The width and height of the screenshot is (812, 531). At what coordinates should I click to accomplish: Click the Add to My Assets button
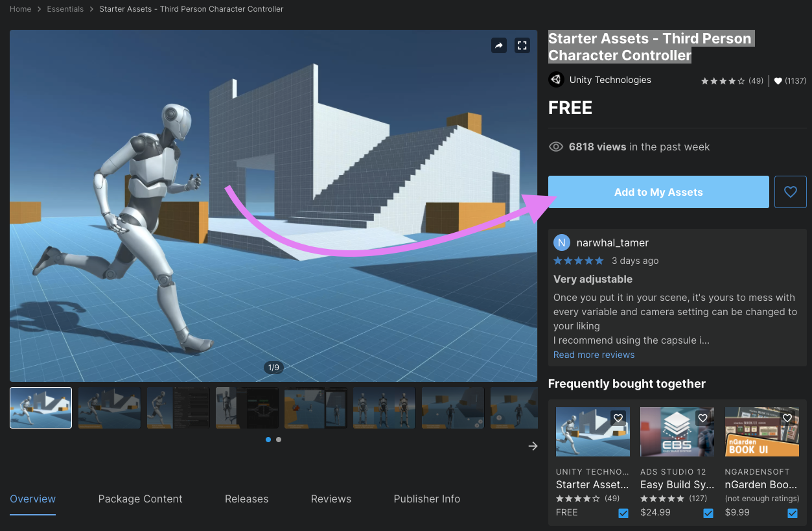[x=658, y=192]
